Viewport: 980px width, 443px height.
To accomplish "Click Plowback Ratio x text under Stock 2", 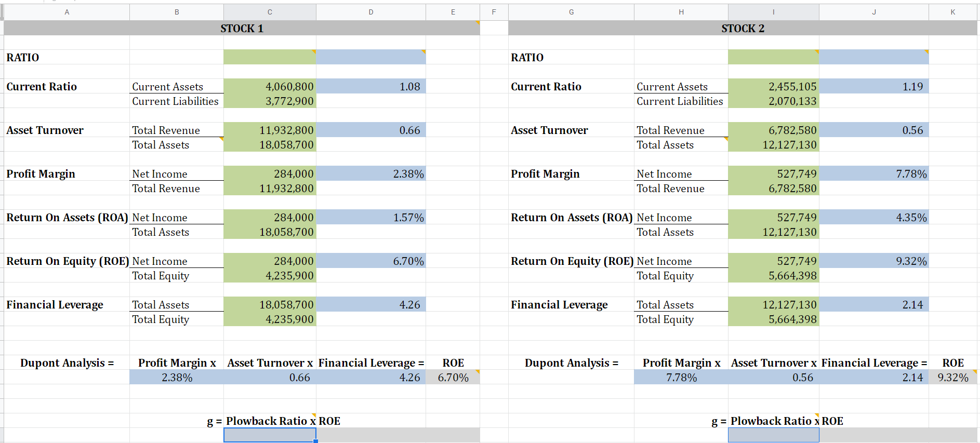I will click(775, 421).
